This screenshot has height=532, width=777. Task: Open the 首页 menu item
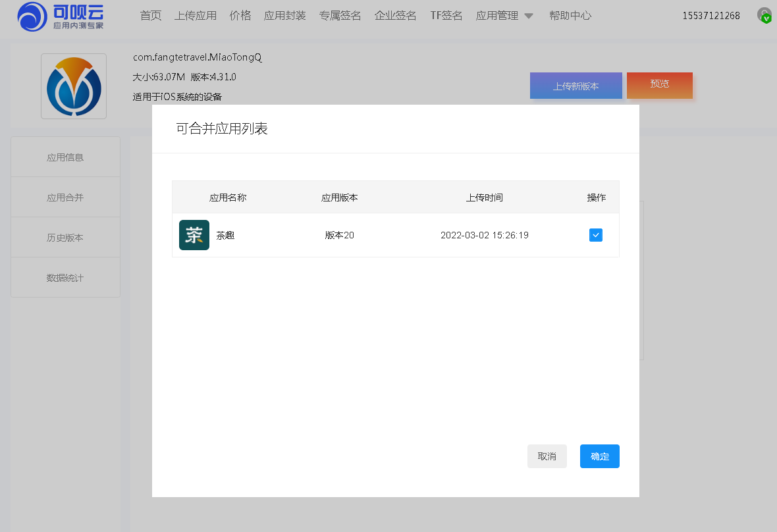point(150,15)
